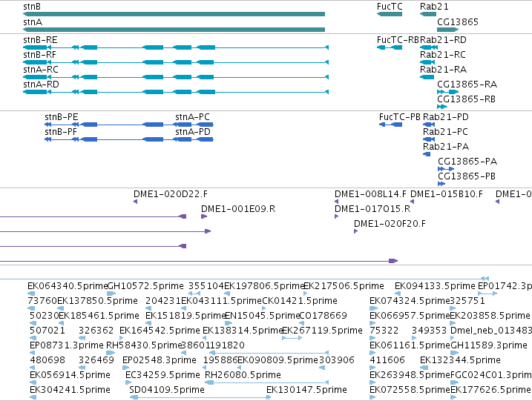Click the stnA-PD protein label
The height and width of the screenshot is (401, 532).
coord(193,132)
